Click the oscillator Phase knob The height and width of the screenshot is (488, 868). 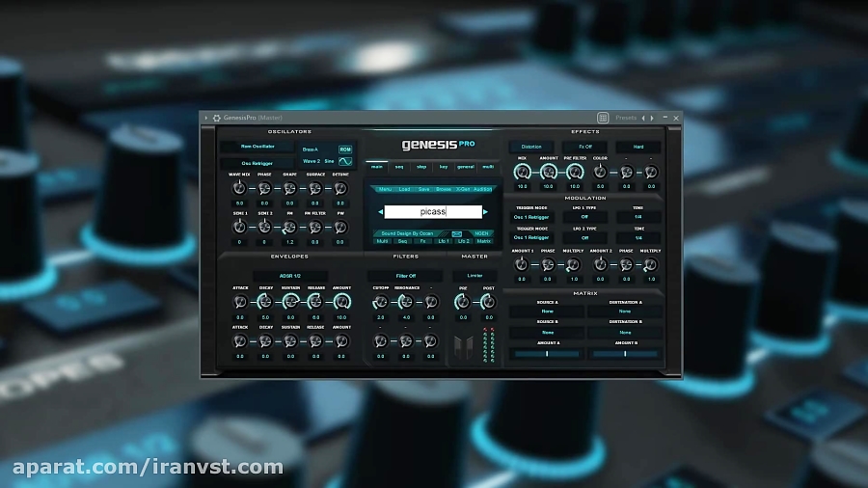click(264, 188)
